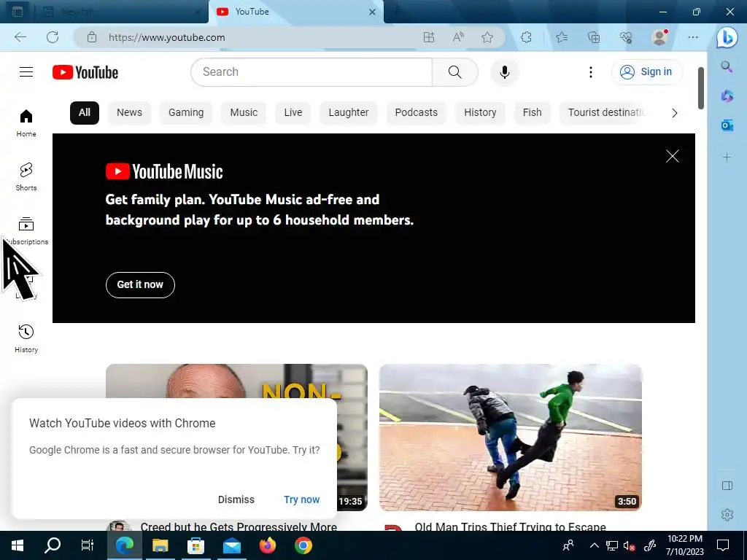Screen dimensions: 747x560
Task: Open Edge Settings and more menu
Action: click(693, 37)
